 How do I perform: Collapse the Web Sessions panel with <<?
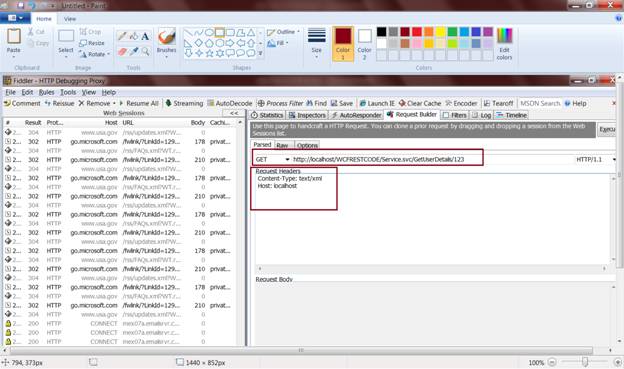click(234, 113)
